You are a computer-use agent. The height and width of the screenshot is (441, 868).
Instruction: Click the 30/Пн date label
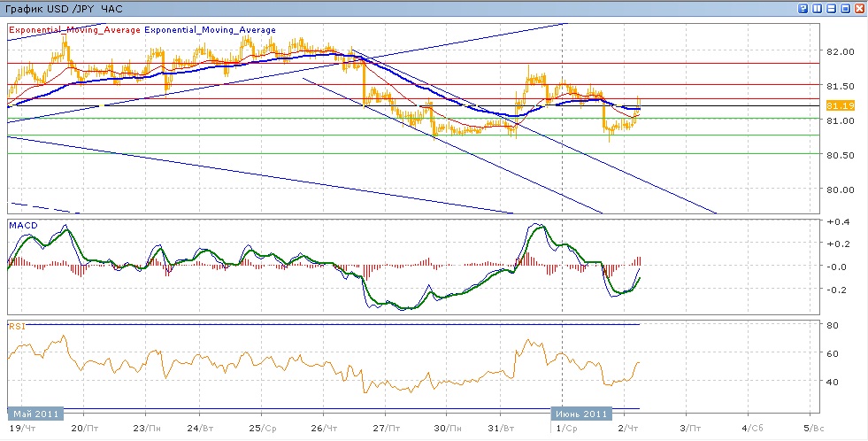[449, 429]
